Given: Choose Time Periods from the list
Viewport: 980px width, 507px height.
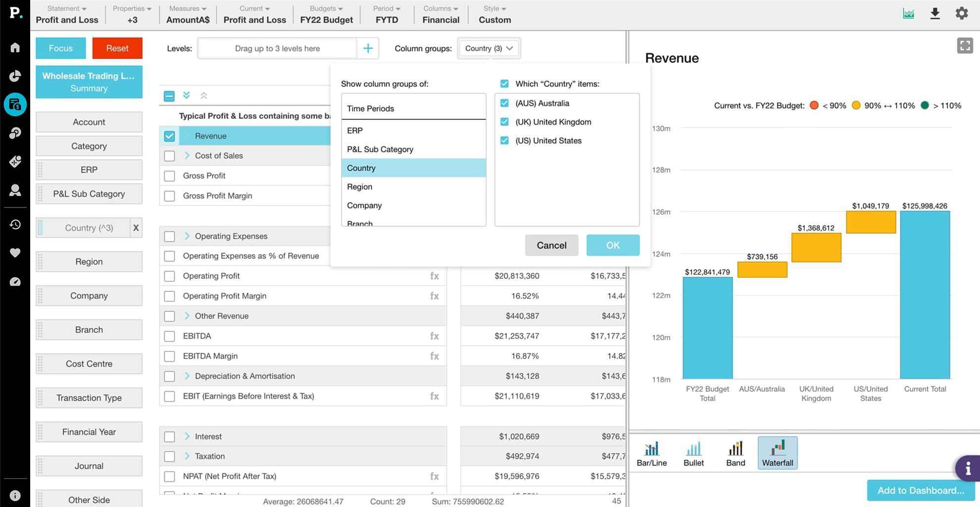Looking at the screenshot, I should pos(371,108).
